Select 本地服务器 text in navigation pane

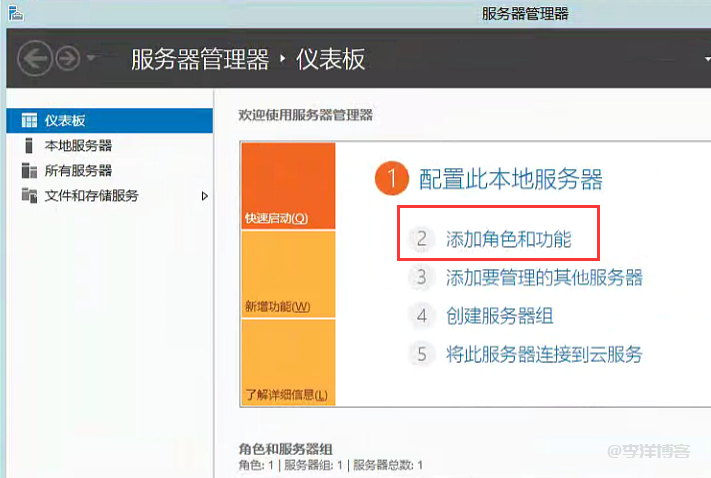point(78,146)
